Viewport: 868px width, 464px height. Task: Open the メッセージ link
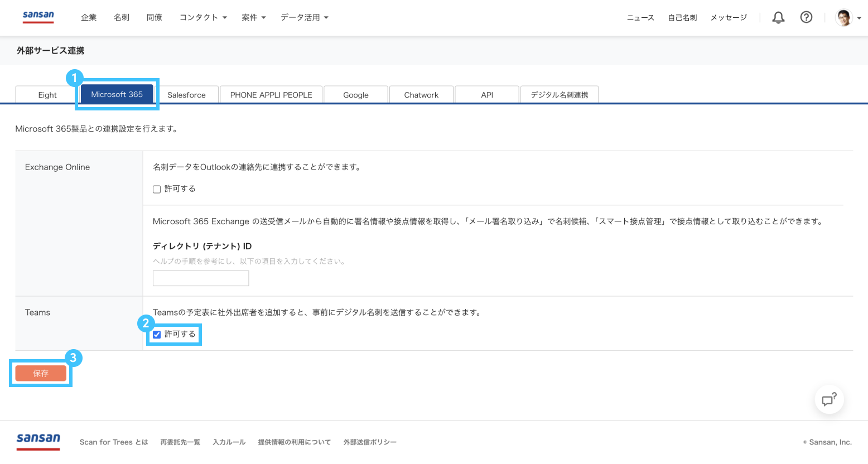point(729,18)
